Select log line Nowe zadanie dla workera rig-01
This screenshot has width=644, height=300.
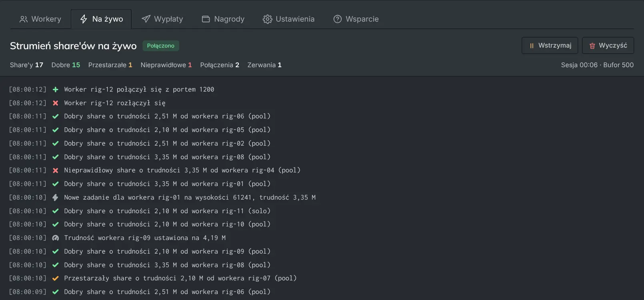322,198
